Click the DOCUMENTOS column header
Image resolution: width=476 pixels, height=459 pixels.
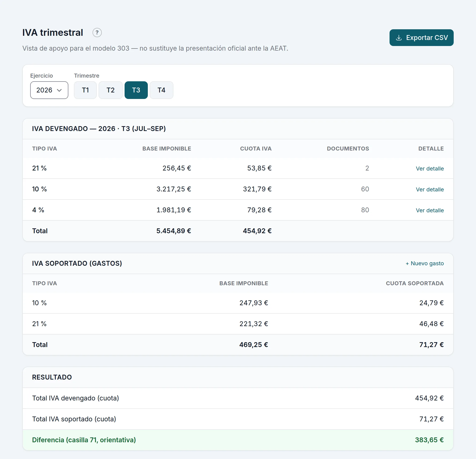click(x=348, y=149)
